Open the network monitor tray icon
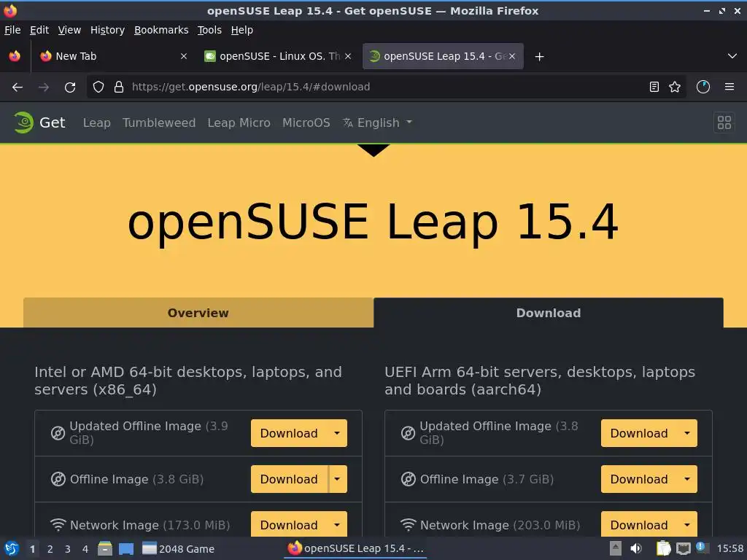 pos(683,548)
